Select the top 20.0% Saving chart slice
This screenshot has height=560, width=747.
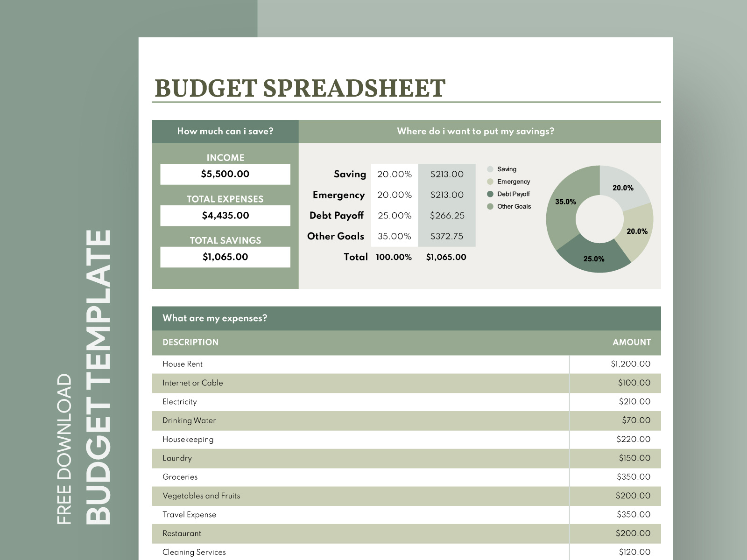[622, 188]
